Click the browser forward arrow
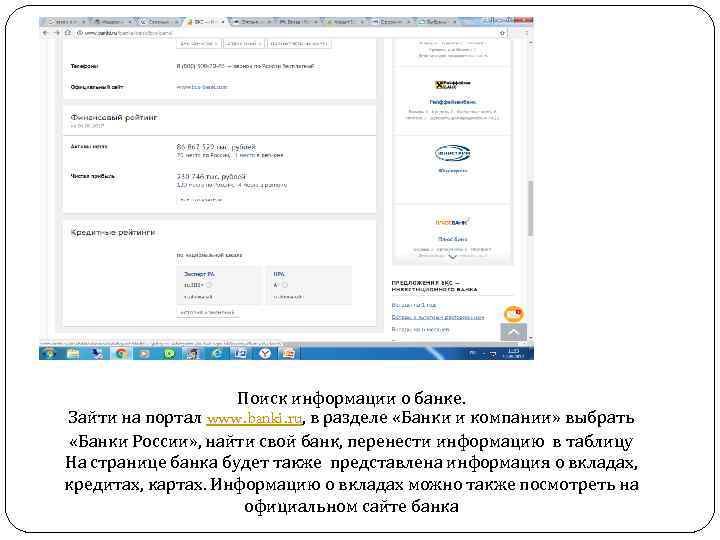Viewport: 720px width, 540px height. (56, 33)
